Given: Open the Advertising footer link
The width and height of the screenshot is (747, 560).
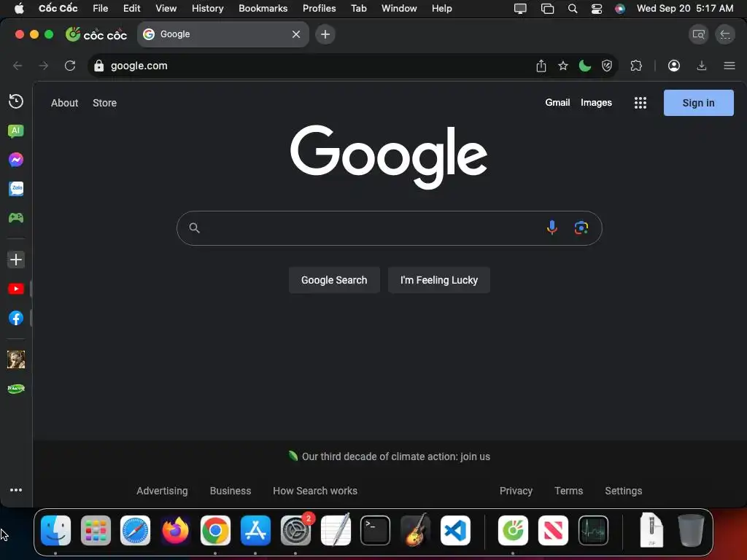Looking at the screenshot, I should pyautogui.click(x=162, y=491).
